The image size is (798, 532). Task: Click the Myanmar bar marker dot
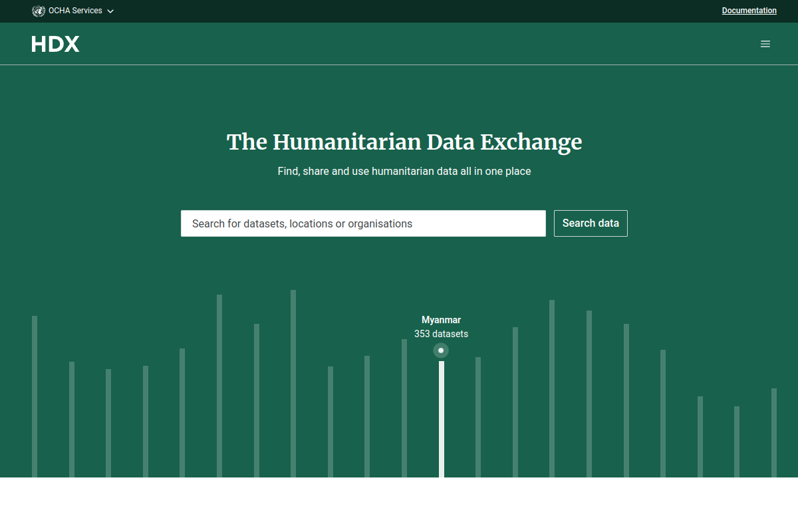(x=441, y=350)
